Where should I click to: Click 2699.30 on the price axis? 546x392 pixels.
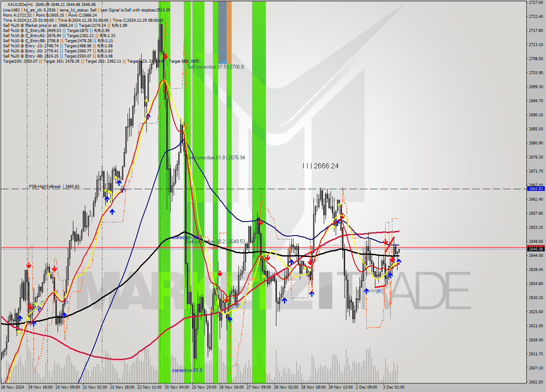535,86
